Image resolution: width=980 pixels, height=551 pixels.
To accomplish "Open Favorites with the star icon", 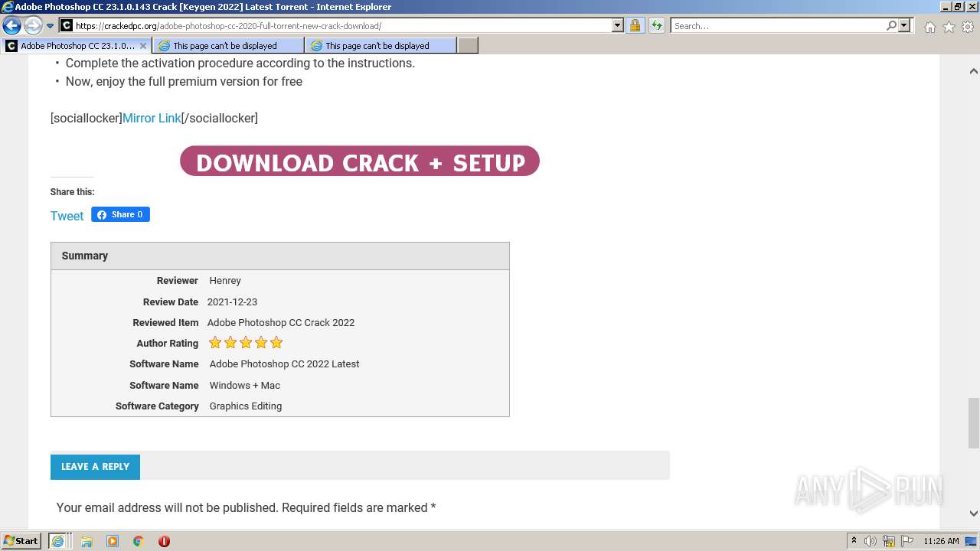I will click(949, 27).
